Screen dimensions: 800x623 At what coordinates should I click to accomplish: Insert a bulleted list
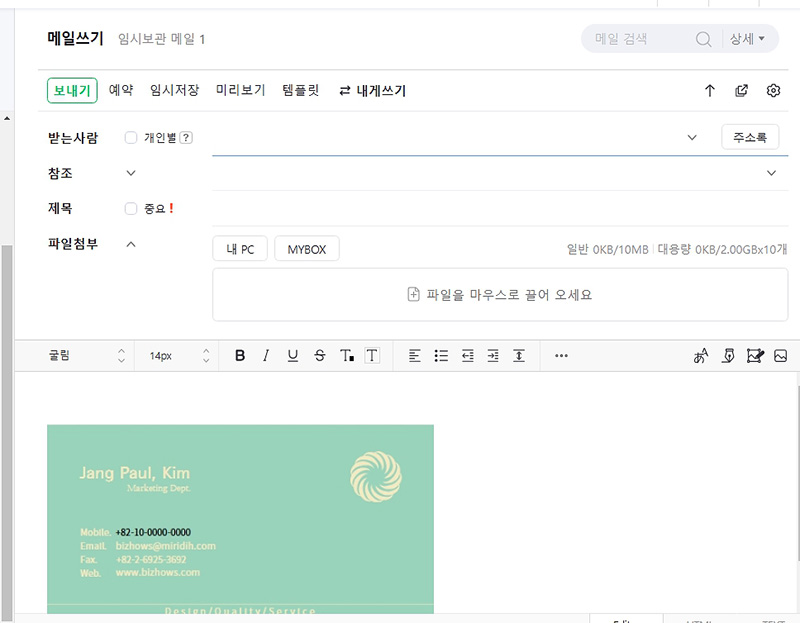coord(441,355)
